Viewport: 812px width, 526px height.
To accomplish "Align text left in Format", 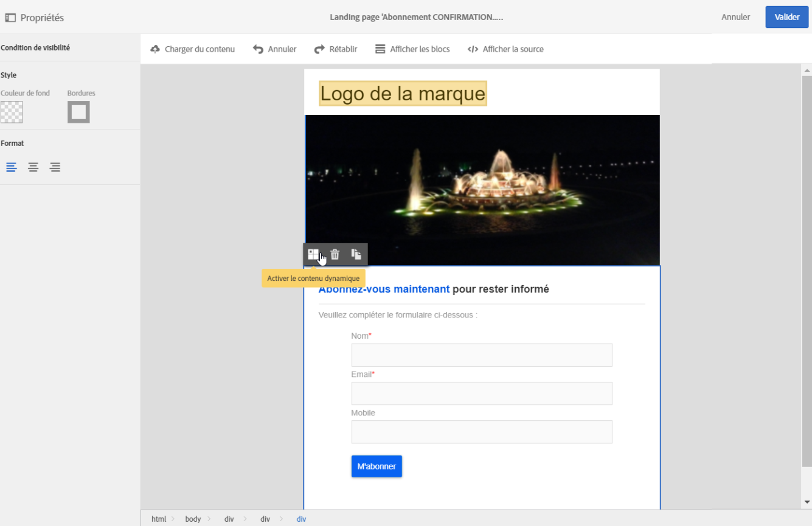I will tap(12, 167).
